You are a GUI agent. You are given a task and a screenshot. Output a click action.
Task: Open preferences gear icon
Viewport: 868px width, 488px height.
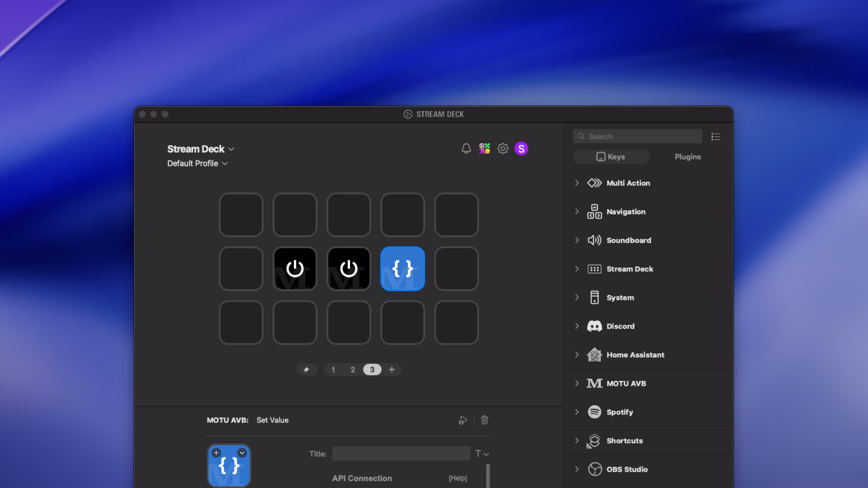(x=503, y=149)
